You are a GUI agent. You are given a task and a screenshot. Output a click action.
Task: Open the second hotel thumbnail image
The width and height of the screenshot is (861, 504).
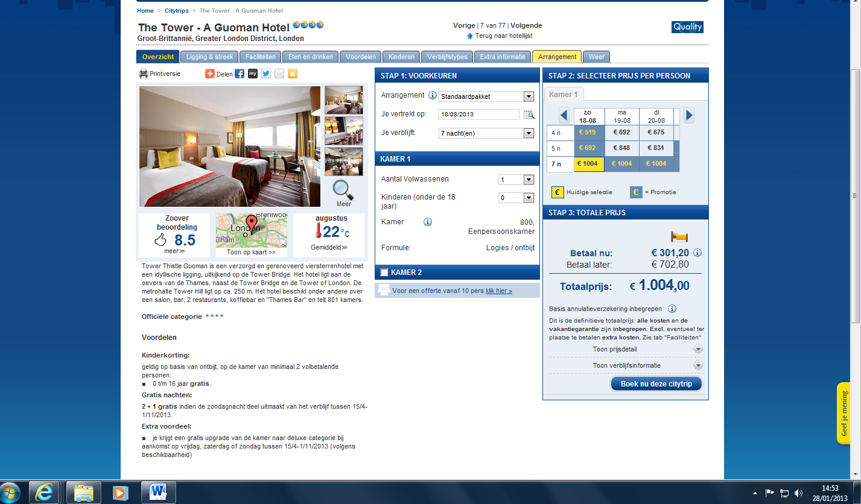[344, 130]
